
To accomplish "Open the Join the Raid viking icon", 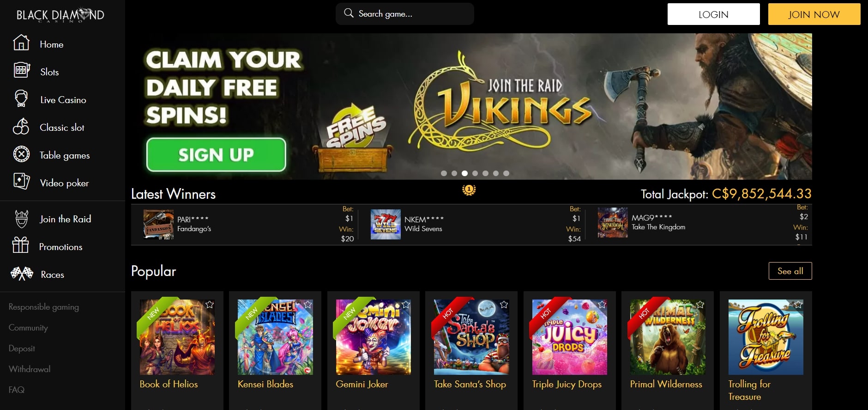I will click(x=22, y=219).
